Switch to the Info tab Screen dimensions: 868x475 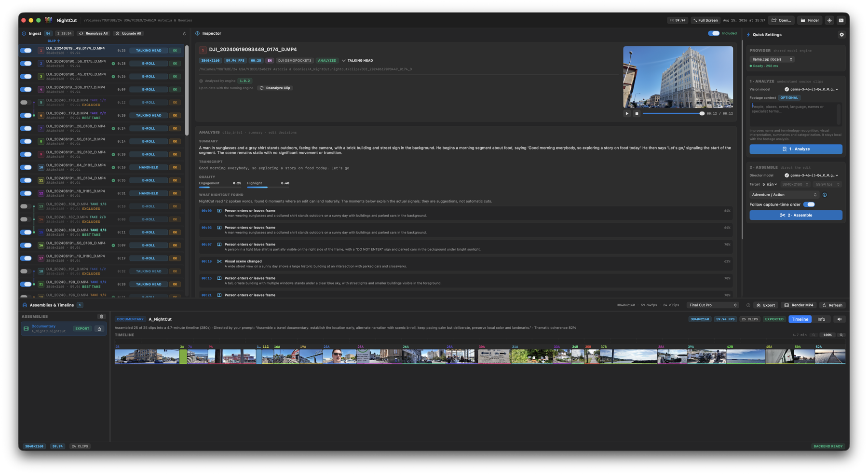tap(821, 320)
